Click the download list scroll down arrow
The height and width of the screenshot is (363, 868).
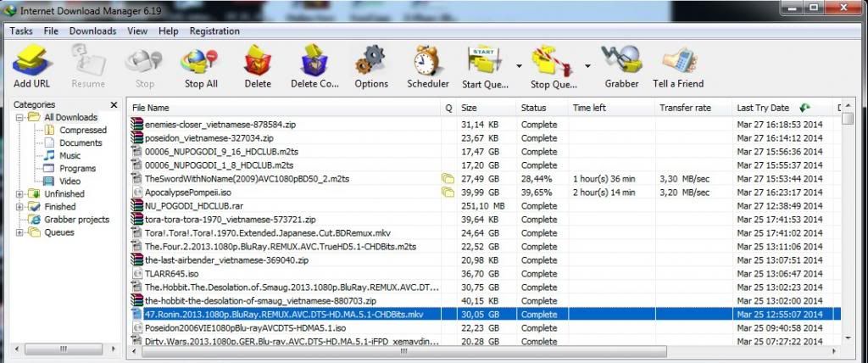(x=847, y=338)
